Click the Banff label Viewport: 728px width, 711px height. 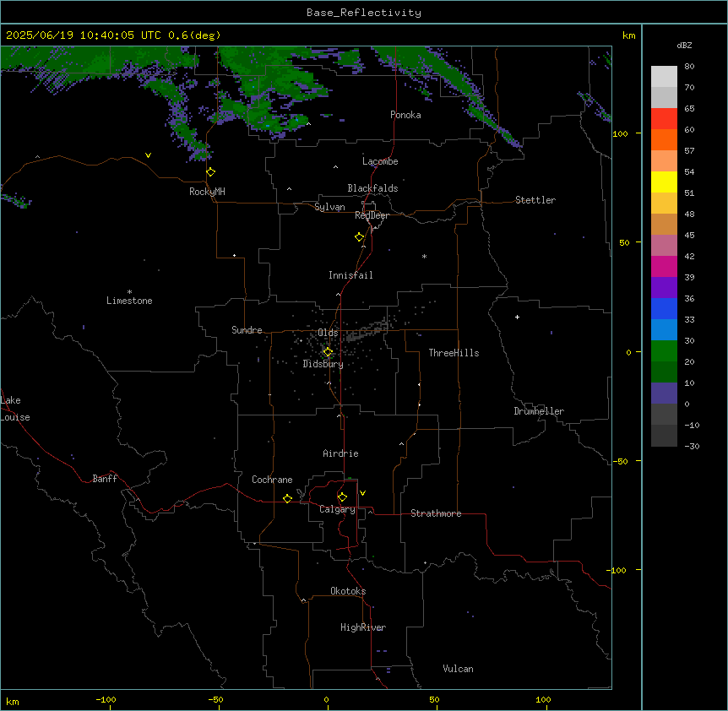(105, 479)
